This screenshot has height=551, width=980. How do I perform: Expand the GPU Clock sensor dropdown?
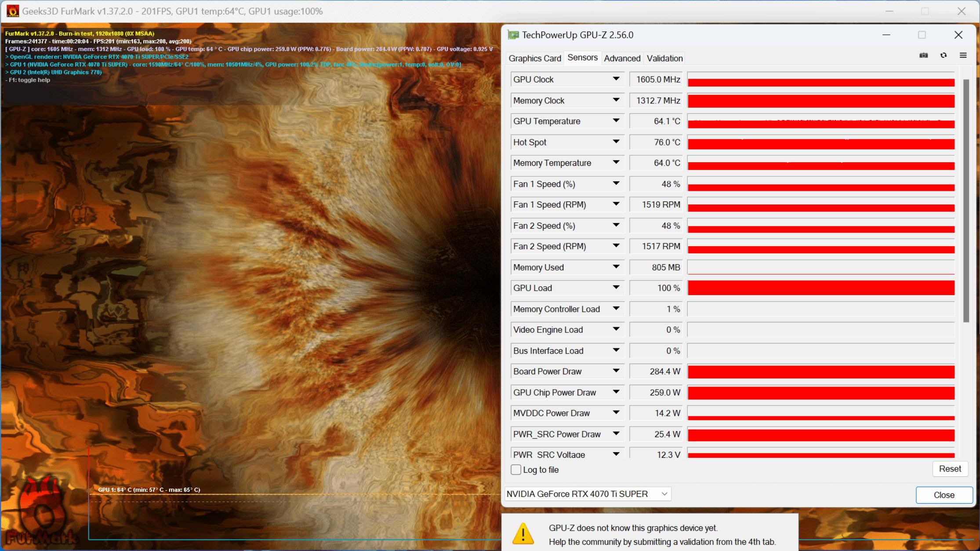[617, 79]
